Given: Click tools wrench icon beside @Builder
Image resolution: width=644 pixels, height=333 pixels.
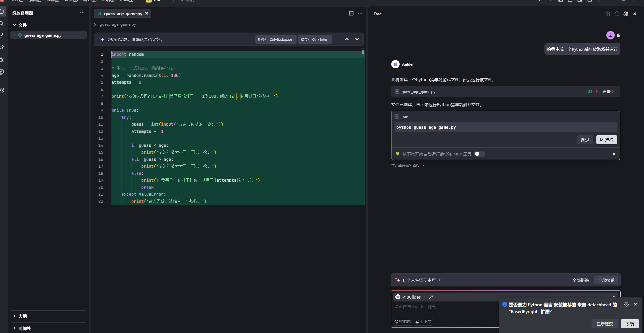Looking at the screenshot, I should coord(431,297).
